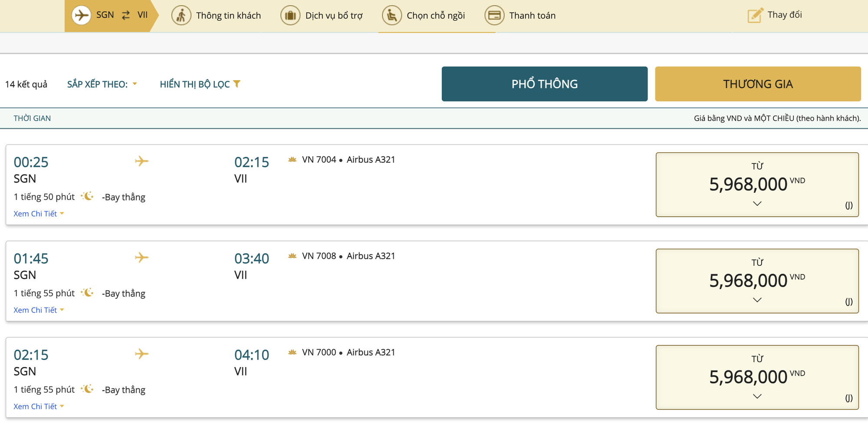Click the plane icon on the 01:45 flight

pyautogui.click(x=141, y=257)
